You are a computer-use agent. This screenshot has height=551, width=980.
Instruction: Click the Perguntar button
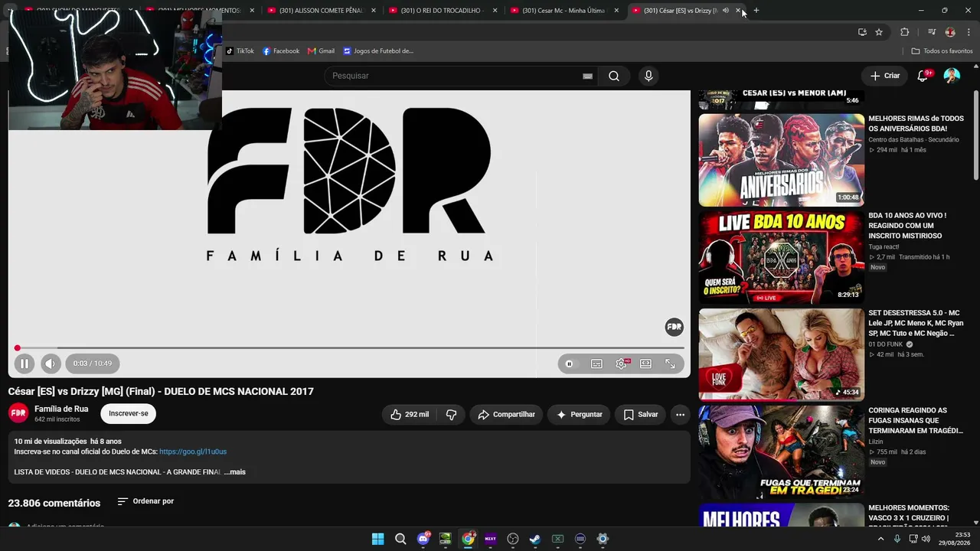click(579, 415)
